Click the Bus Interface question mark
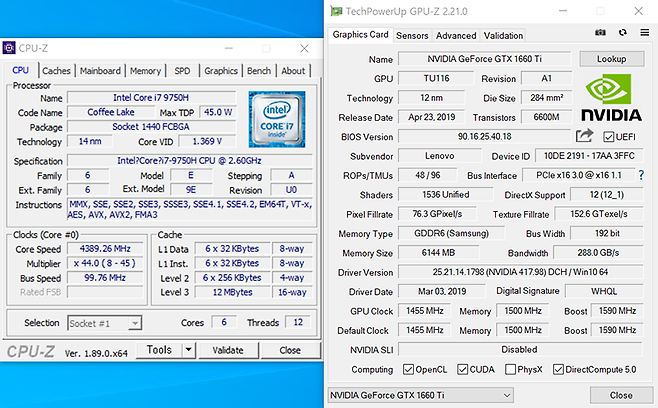Viewport: 658px width, 408px height. click(641, 175)
